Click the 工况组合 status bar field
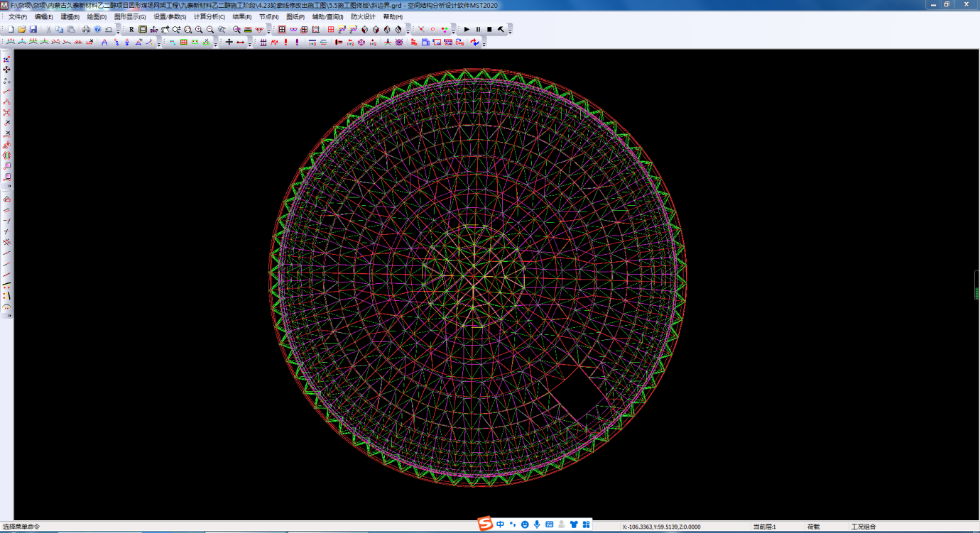Viewport: 980px width, 533px height. pos(863,527)
